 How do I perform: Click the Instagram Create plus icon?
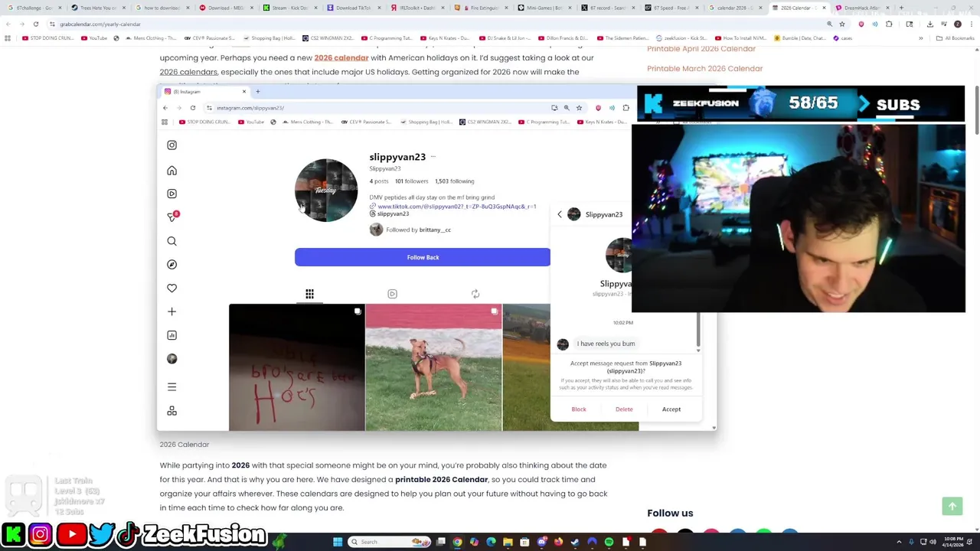(x=171, y=311)
